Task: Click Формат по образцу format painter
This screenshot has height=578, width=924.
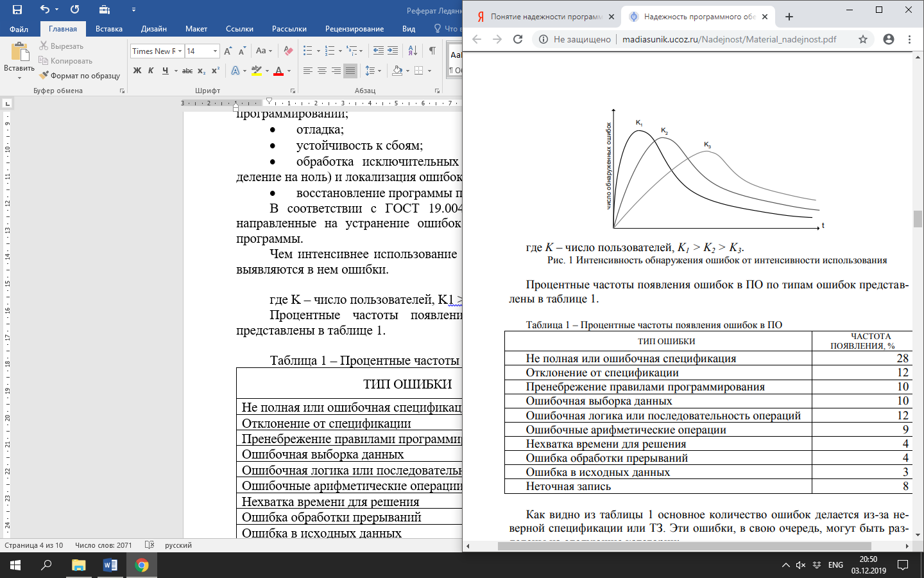Action: point(80,76)
